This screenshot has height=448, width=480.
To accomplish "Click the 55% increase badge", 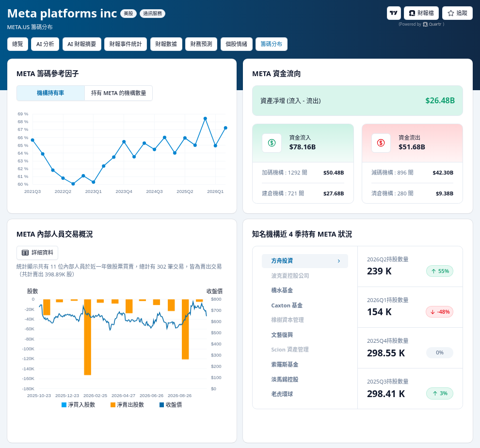I will coord(440,271).
